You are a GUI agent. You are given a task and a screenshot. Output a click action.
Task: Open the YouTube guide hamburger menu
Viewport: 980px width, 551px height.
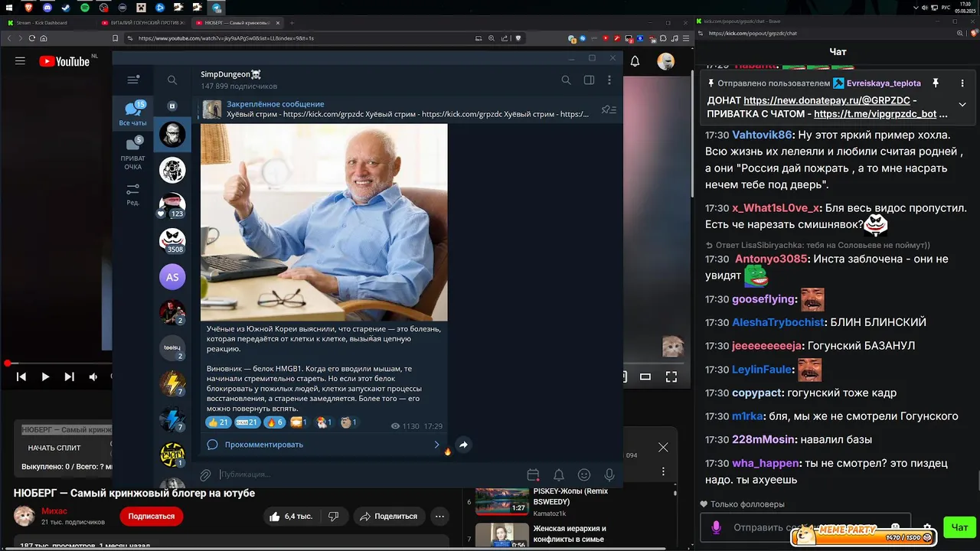[21, 61]
